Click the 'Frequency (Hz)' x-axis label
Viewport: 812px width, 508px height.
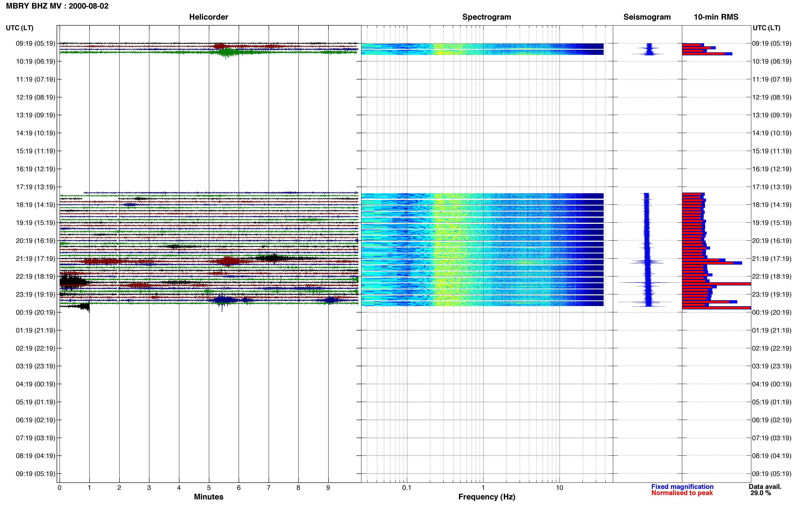click(x=487, y=497)
